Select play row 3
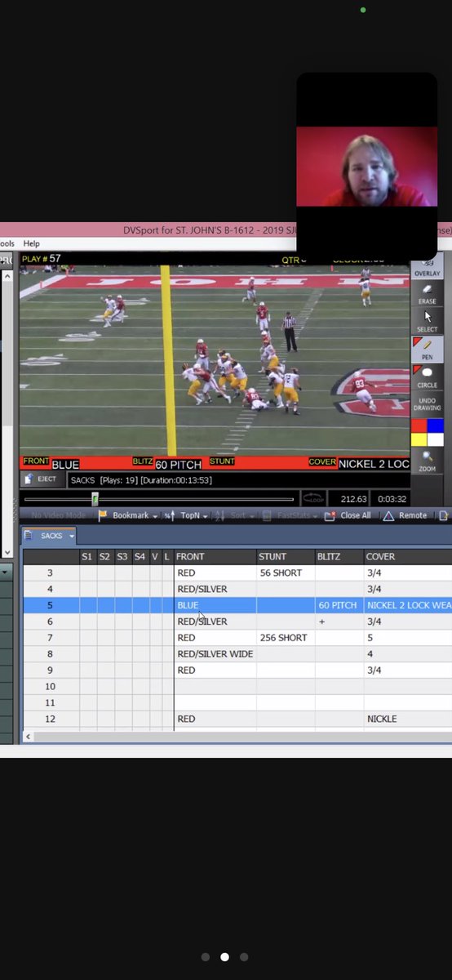 (50, 572)
